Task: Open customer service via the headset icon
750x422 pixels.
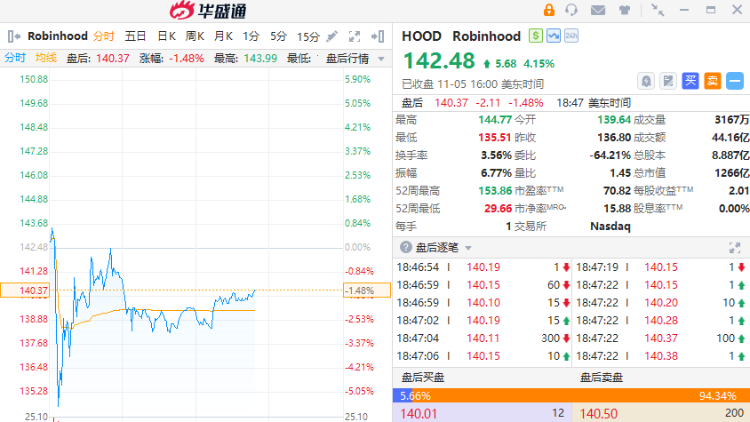Action: coord(571,10)
